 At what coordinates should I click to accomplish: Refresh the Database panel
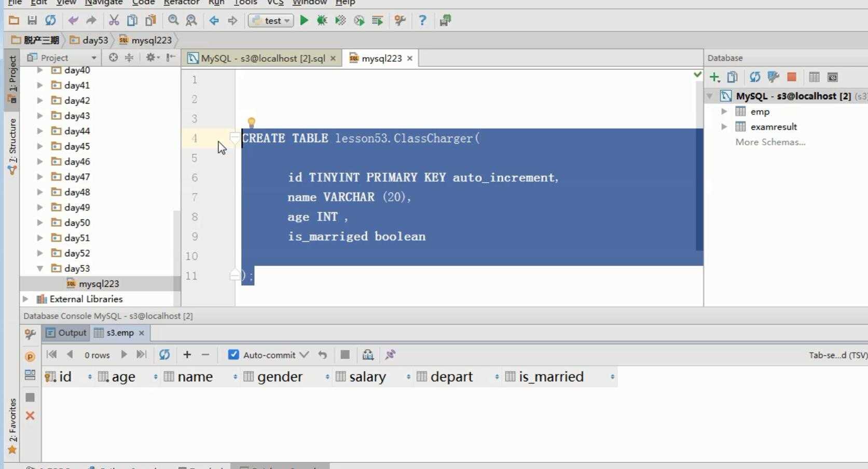coord(755,77)
